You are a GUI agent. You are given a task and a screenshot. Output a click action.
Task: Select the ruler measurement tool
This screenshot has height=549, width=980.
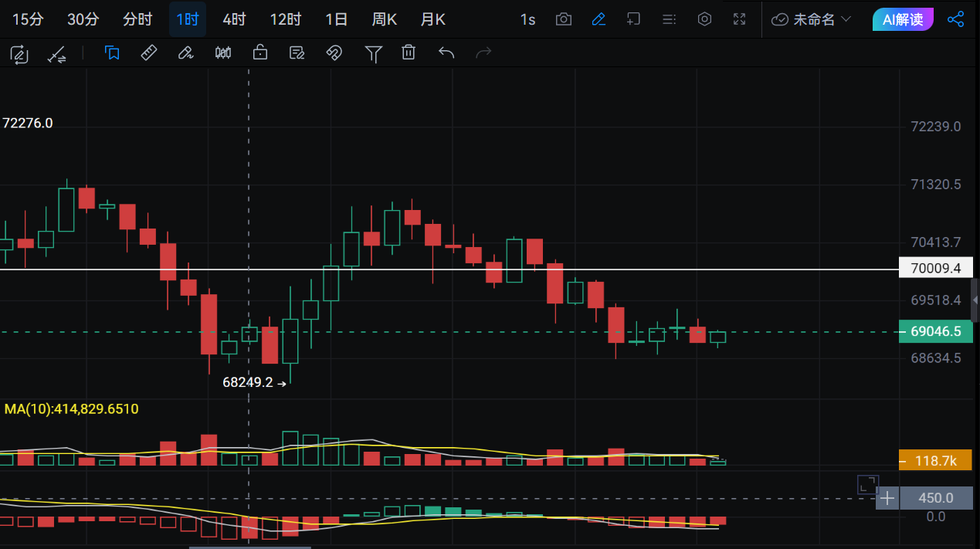(x=149, y=53)
